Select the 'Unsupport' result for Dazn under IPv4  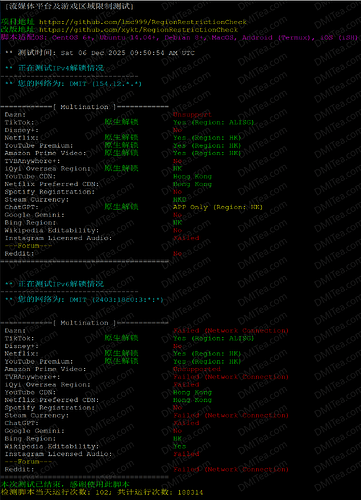click(192, 115)
